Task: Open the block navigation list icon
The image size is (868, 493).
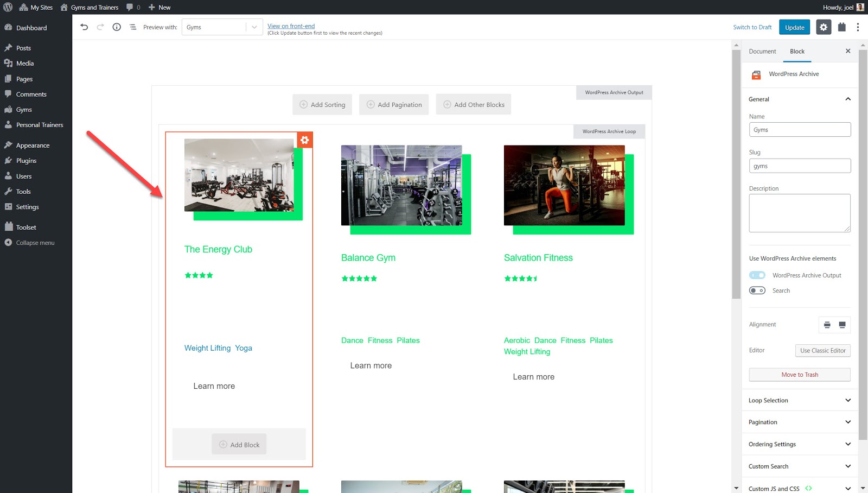Action: 133,27
